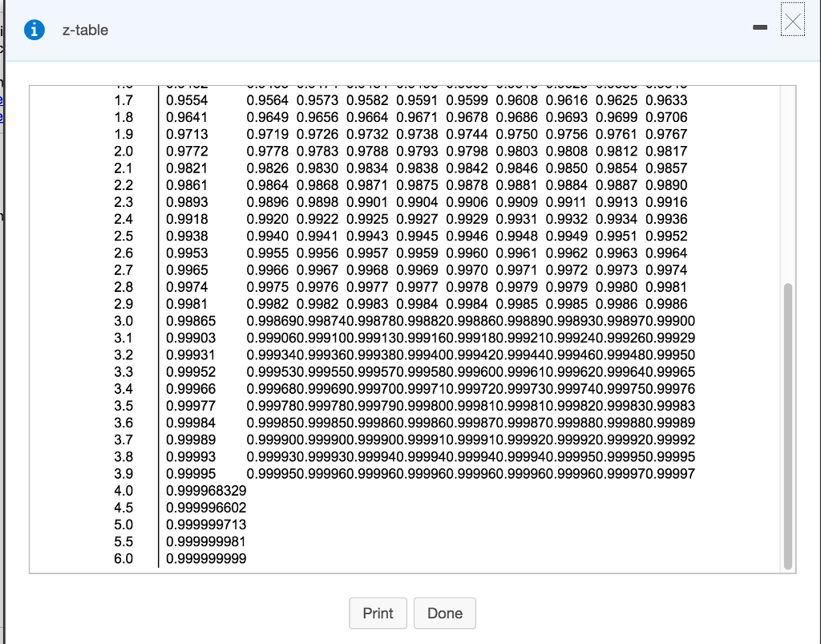Select value 0.9861 in row 2.2

187,185
